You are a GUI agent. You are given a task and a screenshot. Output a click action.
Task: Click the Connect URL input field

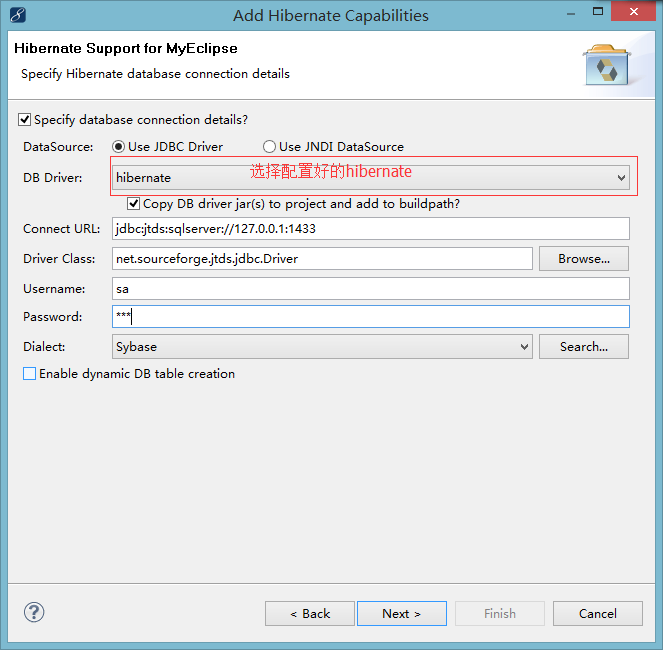371,229
